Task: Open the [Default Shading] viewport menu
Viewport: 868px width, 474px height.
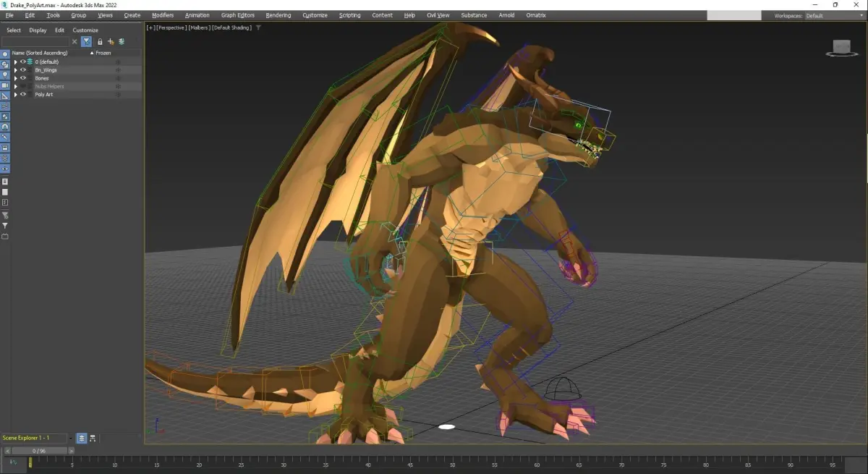Action: tap(232, 27)
